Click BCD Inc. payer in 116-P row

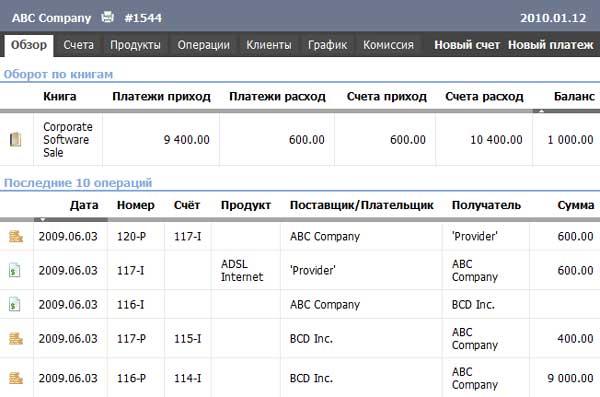point(311,378)
